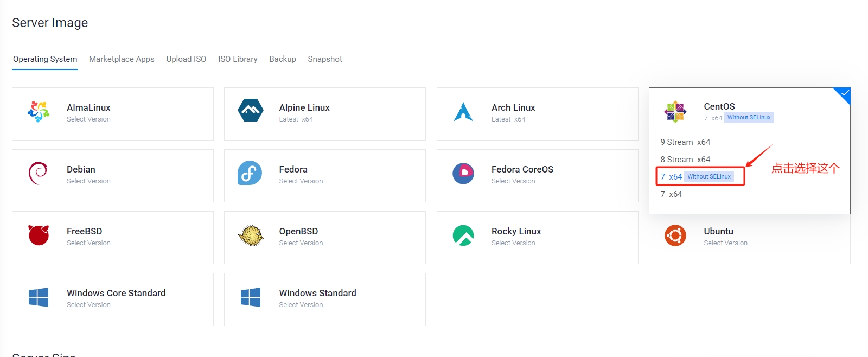Click the selected checkmark on CentOS card
The width and height of the screenshot is (868, 357).
pos(844,93)
